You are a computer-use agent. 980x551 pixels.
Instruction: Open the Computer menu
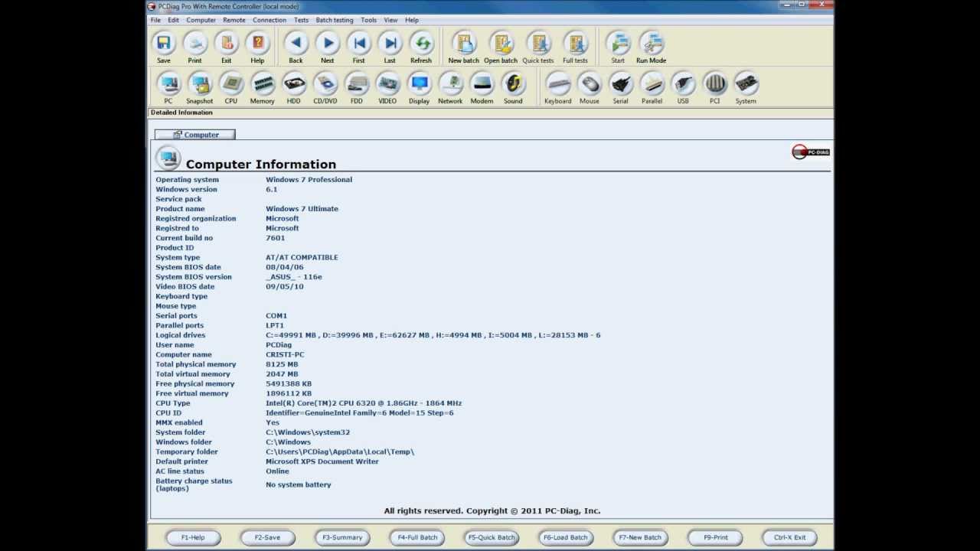tap(201, 20)
